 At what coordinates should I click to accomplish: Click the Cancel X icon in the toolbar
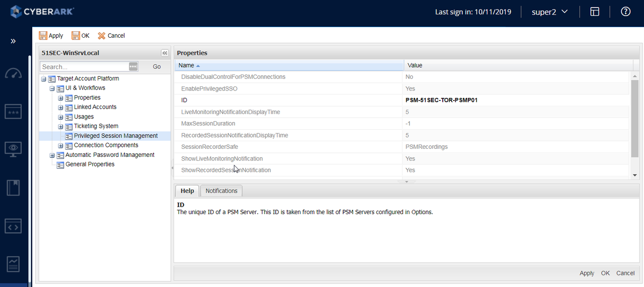pos(102,36)
